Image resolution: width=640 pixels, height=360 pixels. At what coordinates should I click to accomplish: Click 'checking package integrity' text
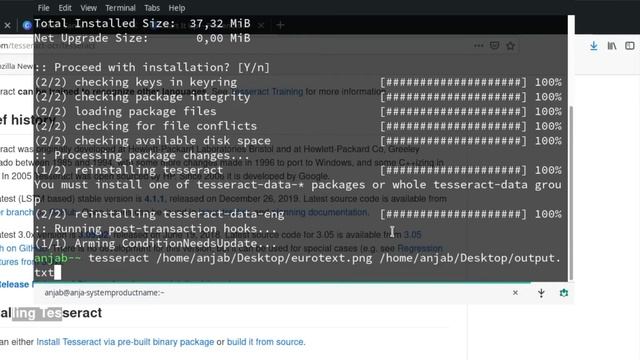point(162,97)
